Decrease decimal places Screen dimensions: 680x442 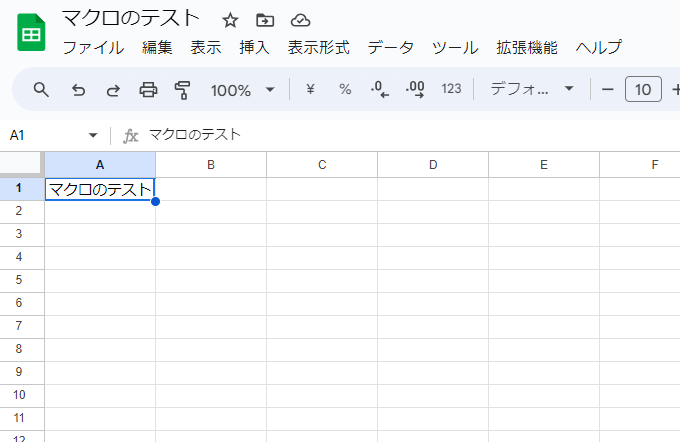(379, 89)
